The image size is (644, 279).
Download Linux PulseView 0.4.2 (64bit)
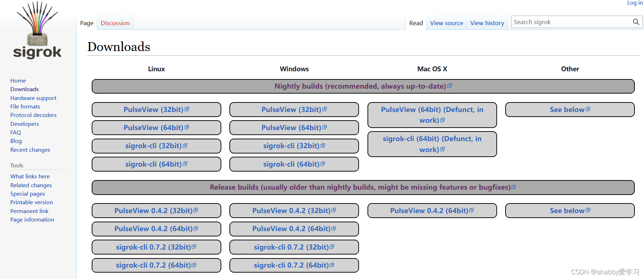click(156, 229)
